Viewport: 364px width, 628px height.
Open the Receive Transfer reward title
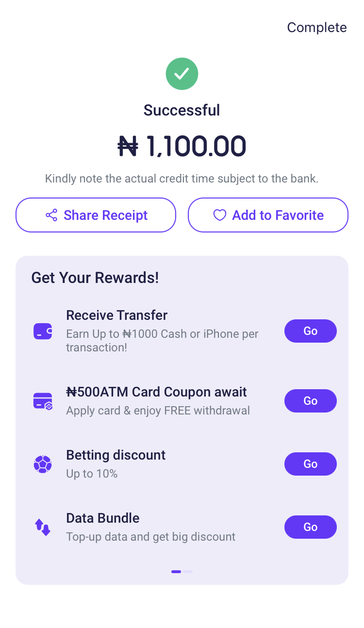click(x=117, y=315)
